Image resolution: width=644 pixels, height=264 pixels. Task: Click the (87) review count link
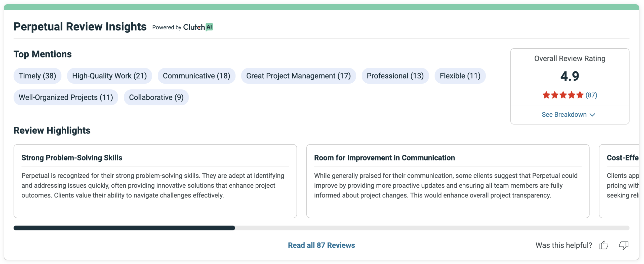[x=591, y=95]
